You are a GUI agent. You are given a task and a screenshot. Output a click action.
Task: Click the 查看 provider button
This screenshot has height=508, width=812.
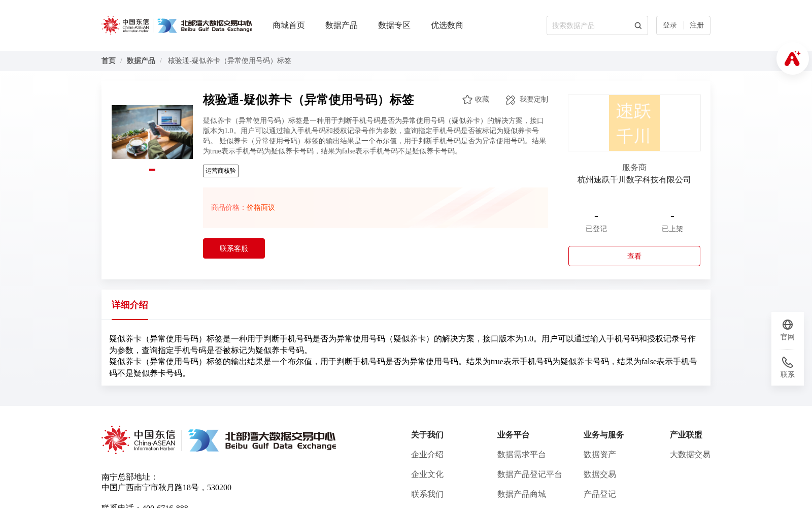click(x=634, y=256)
